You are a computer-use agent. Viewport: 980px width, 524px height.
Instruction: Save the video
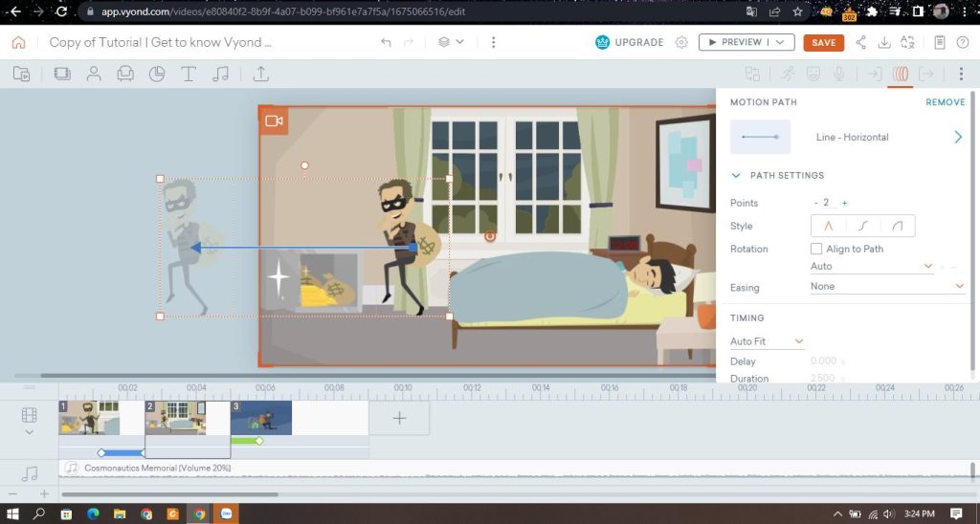click(824, 42)
